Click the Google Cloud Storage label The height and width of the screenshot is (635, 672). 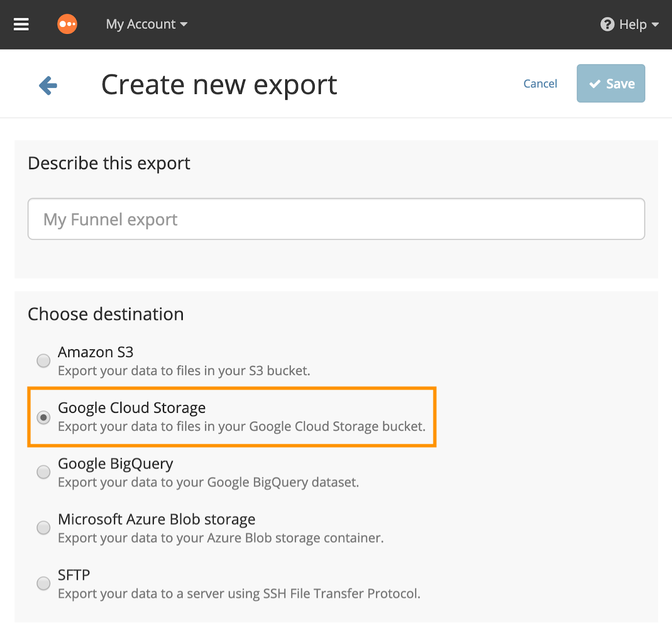[132, 408]
